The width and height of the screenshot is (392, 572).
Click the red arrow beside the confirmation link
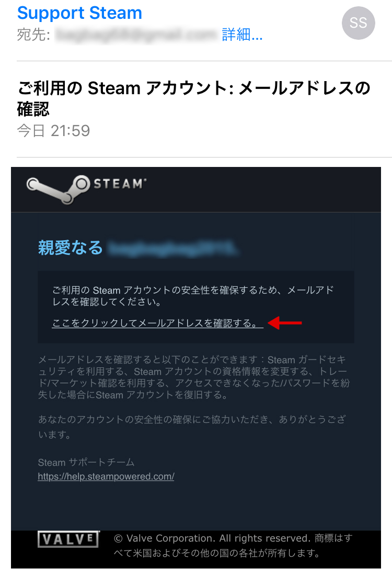284,323
